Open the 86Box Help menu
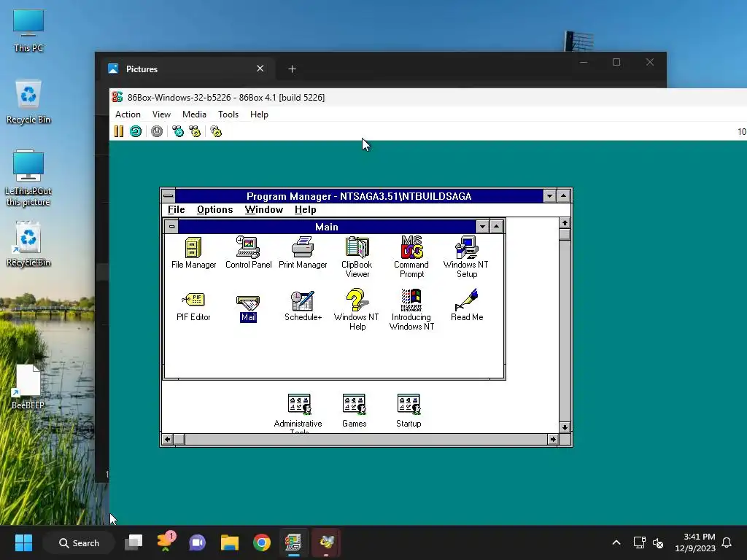 pyautogui.click(x=259, y=114)
